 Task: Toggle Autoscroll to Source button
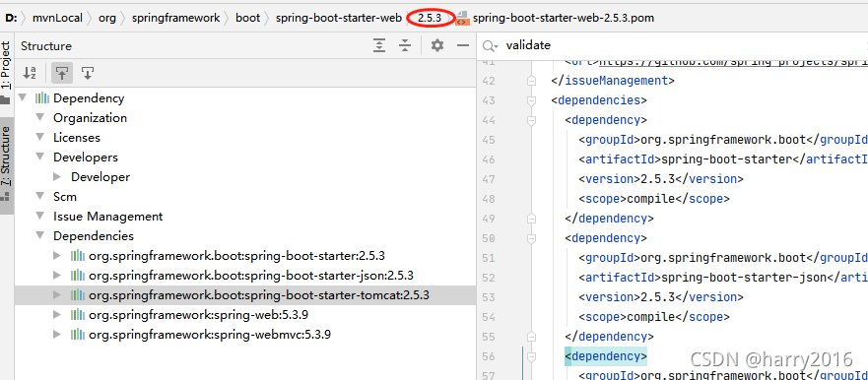(x=62, y=73)
